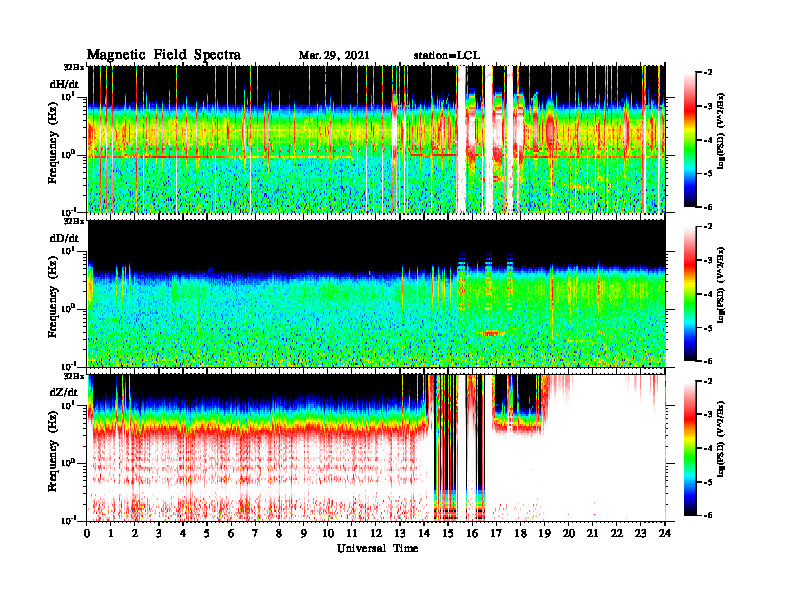This screenshot has height=612, width=792.
Task: Click the hour "17" tick label on time axis
Action: (496, 534)
